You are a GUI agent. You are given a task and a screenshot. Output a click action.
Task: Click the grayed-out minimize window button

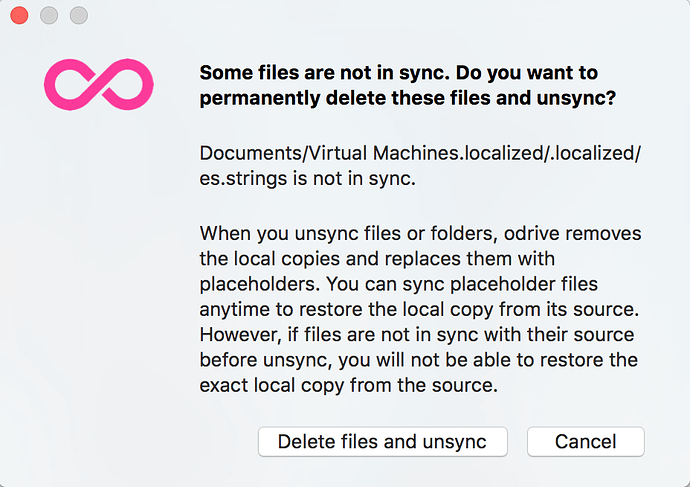click(x=49, y=16)
